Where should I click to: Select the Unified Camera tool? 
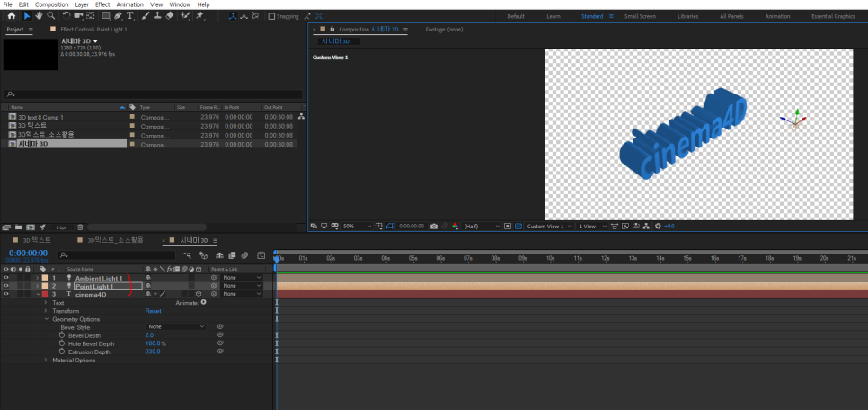(x=78, y=16)
